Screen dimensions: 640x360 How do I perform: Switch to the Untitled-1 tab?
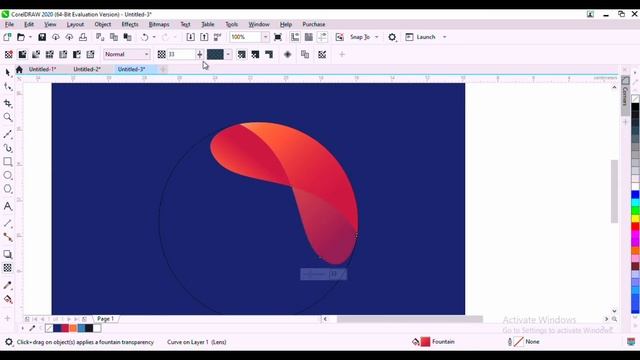coord(42,69)
